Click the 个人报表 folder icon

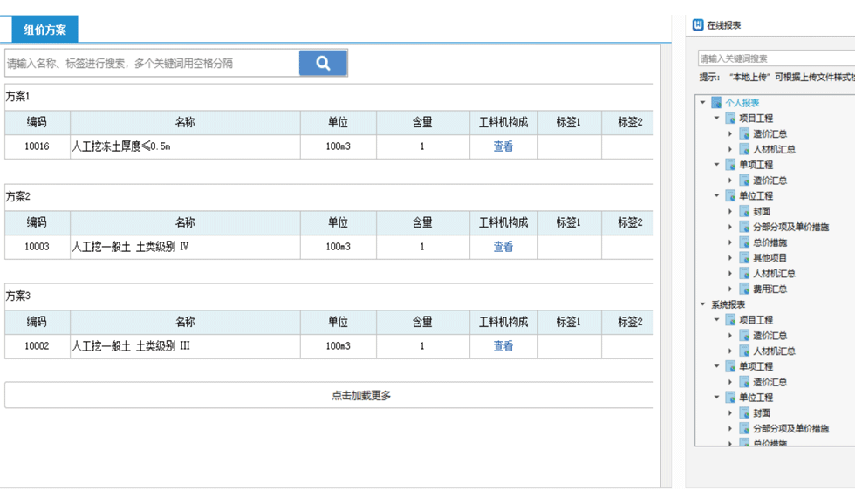[x=716, y=103]
